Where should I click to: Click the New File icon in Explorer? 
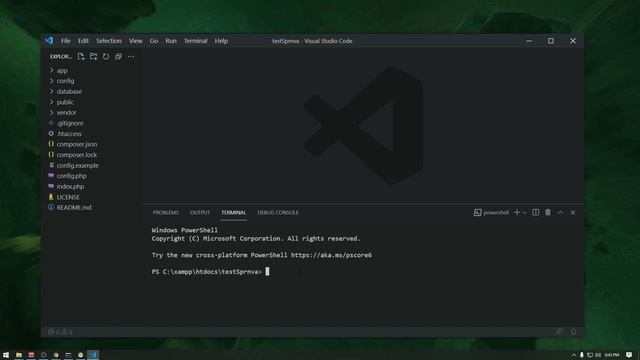pyautogui.click(x=81, y=56)
